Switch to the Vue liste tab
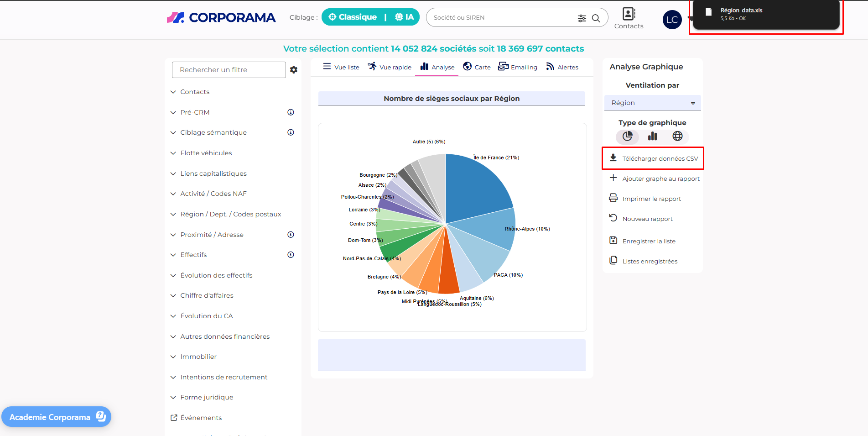Image resolution: width=868 pixels, height=436 pixels. 341,67
